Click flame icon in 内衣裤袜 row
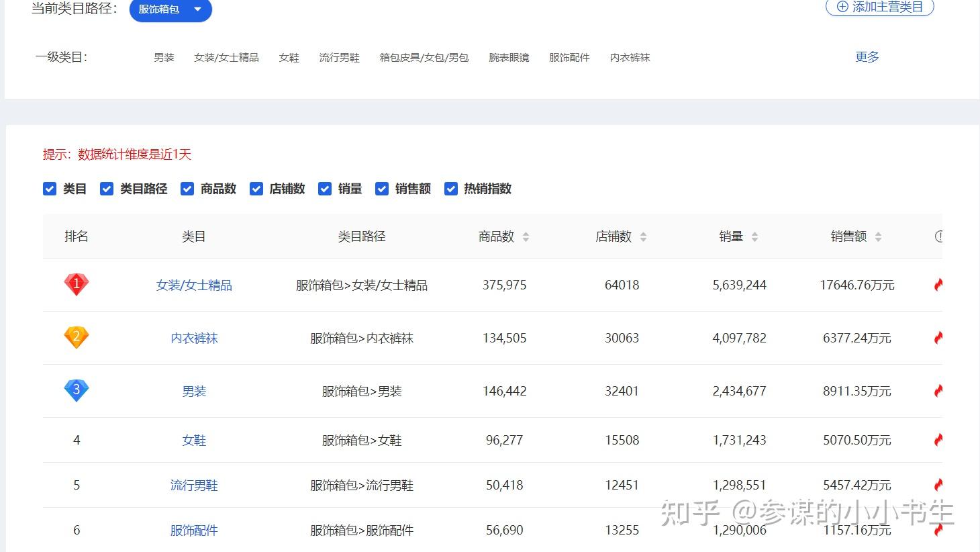The width and height of the screenshot is (980, 552). click(x=938, y=338)
